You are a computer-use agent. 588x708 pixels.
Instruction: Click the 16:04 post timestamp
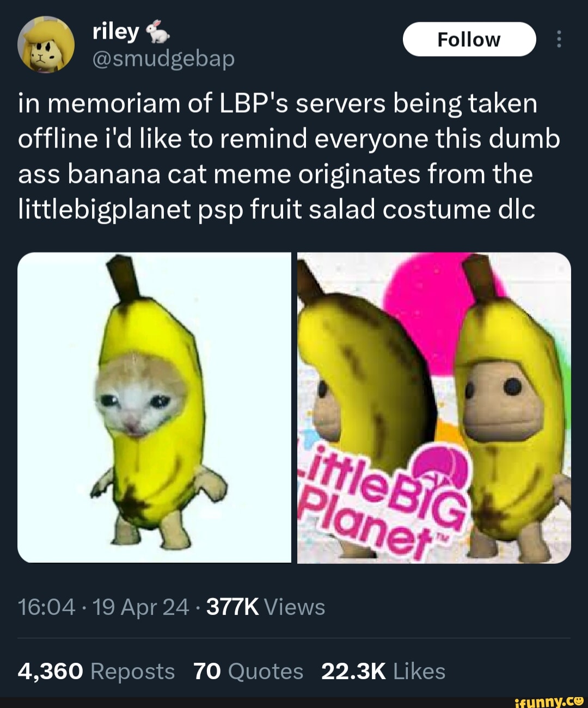tap(46, 607)
